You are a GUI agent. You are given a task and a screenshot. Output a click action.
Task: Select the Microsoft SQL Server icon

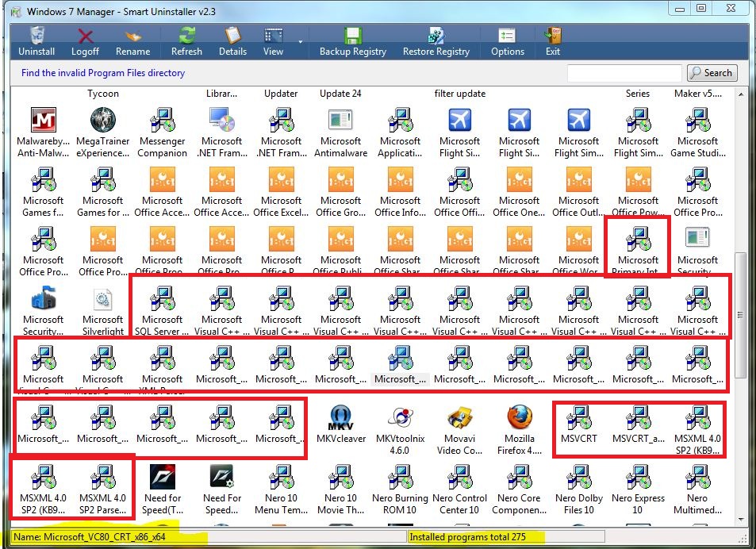(163, 298)
